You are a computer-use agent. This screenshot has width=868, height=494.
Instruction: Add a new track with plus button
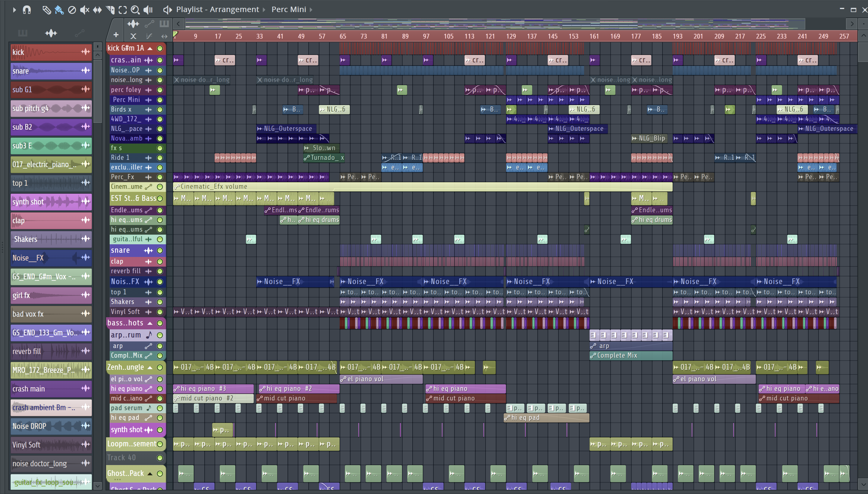click(x=116, y=35)
